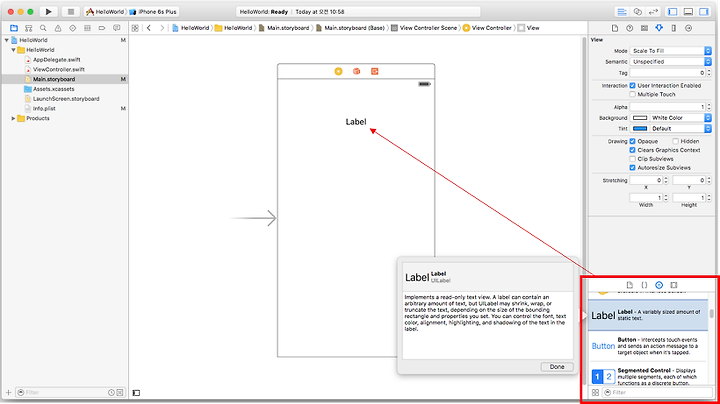The width and height of the screenshot is (720, 404).
Task: Show the Project navigator
Action: [x=14, y=28]
